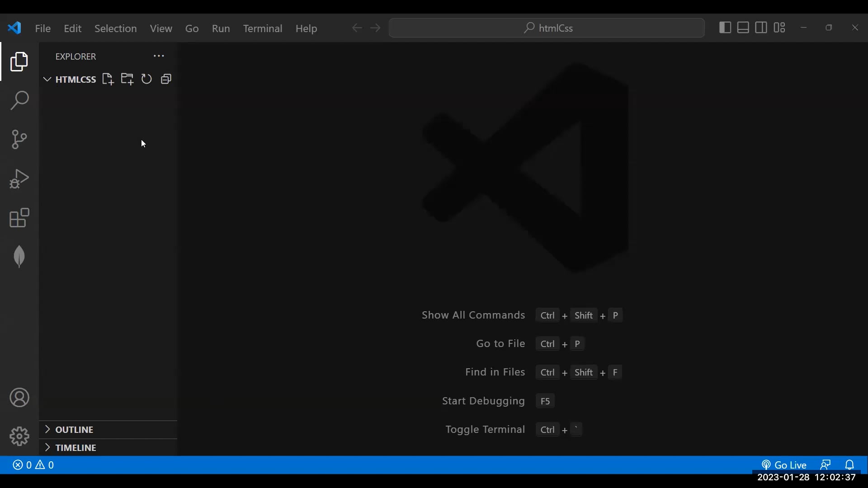Expand the OUTLINE section
Screen dimensions: 868x488
[x=74, y=430]
